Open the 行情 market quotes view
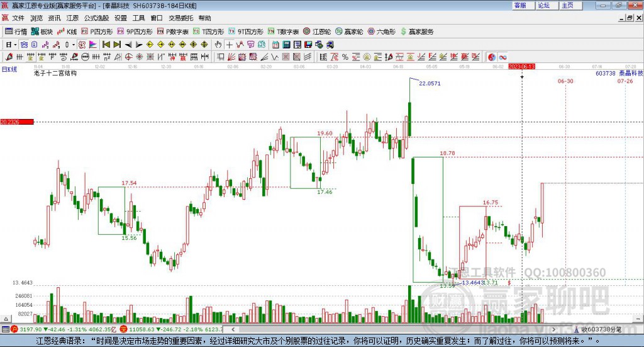644x347 pixels. (x=16, y=31)
